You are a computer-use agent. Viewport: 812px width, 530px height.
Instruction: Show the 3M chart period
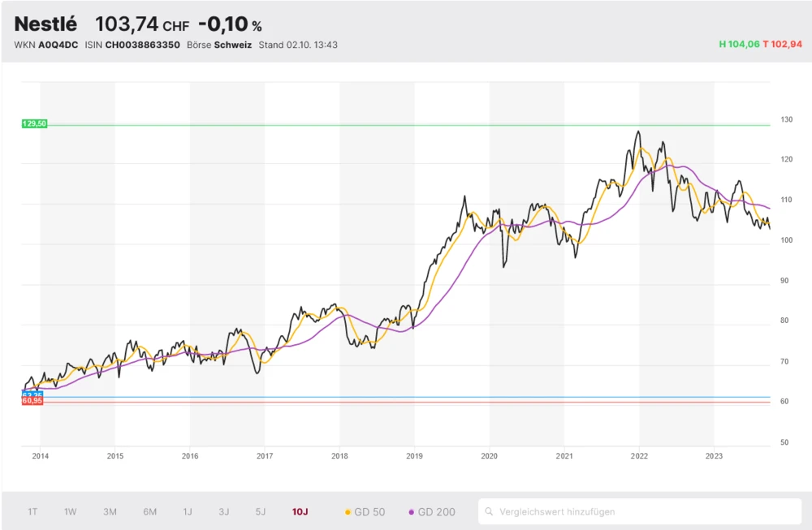point(110,512)
